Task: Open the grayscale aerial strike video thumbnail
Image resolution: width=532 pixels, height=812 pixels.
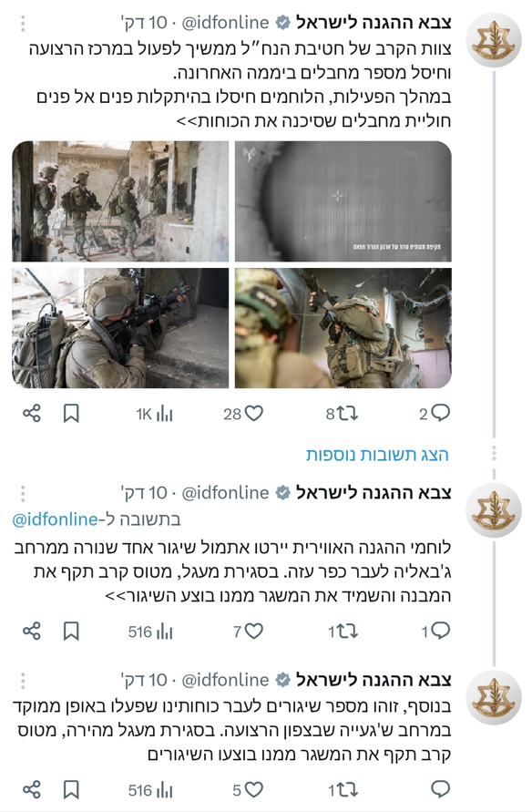Action: 343,200
